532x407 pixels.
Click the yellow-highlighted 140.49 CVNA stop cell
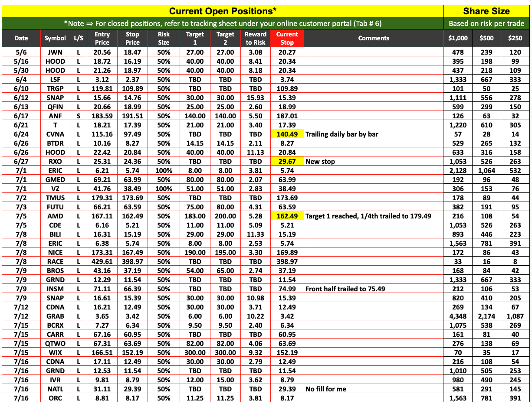coord(287,134)
